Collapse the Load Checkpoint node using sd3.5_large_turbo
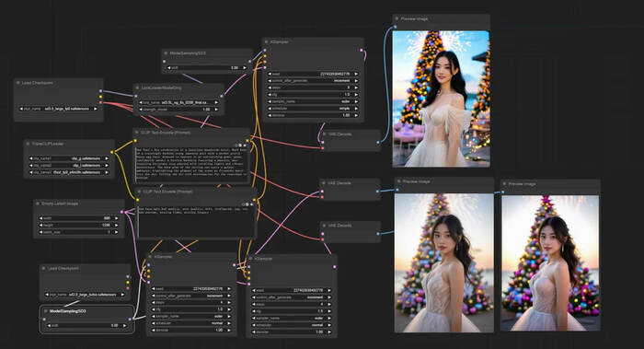 point(43,269)
